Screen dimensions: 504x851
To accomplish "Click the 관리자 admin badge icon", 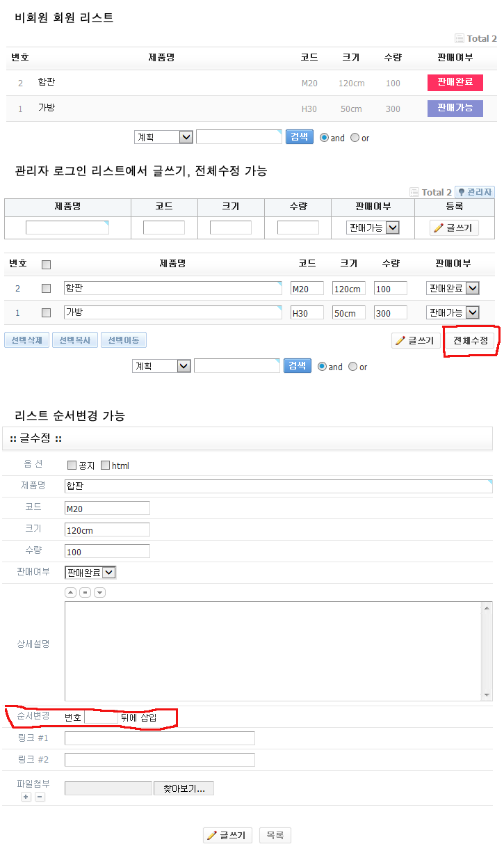I will [474, 192].
